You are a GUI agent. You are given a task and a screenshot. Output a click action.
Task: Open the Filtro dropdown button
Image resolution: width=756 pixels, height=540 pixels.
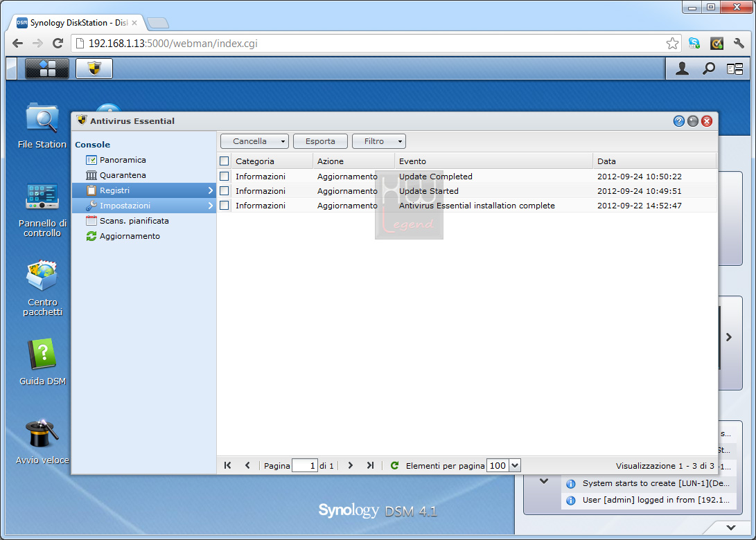point(379,141)
